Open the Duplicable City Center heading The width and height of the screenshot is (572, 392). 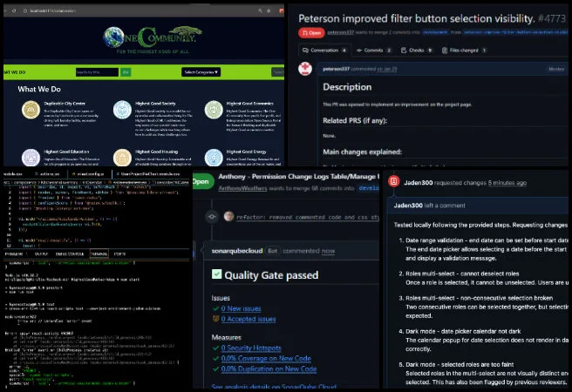[x=65, y=104]
